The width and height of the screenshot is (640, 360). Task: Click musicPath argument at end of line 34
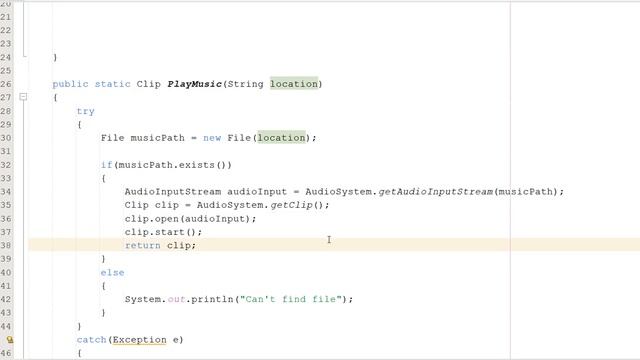tap(525, 192)
